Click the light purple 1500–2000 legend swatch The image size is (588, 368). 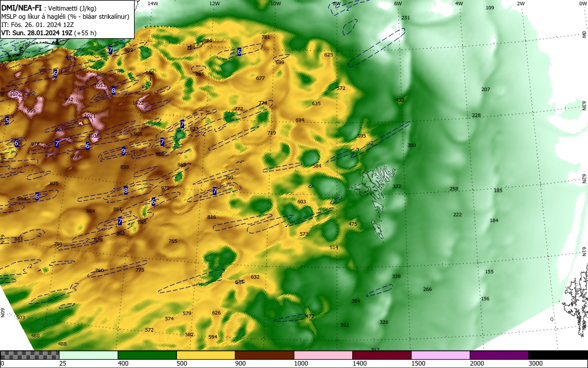[440, 355]
